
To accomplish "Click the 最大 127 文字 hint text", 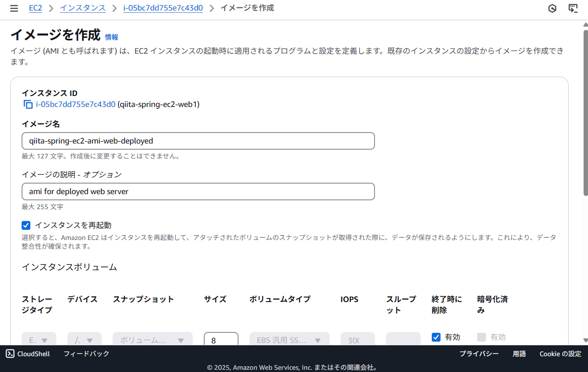I will point(101,156).
